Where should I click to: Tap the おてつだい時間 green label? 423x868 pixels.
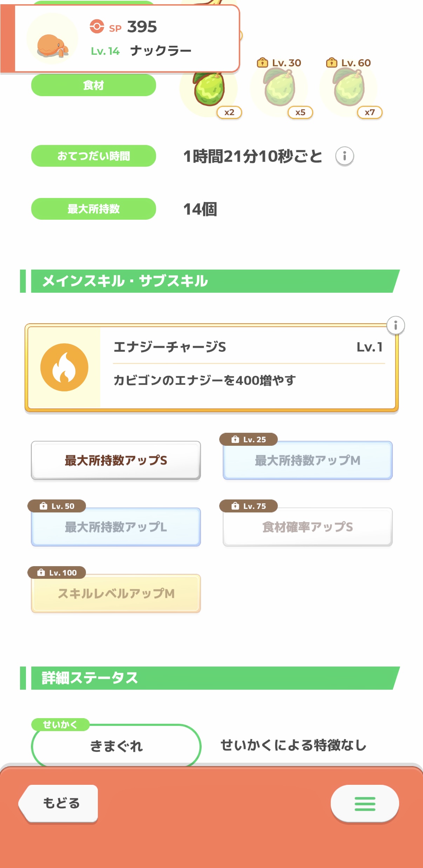[94, 156]
